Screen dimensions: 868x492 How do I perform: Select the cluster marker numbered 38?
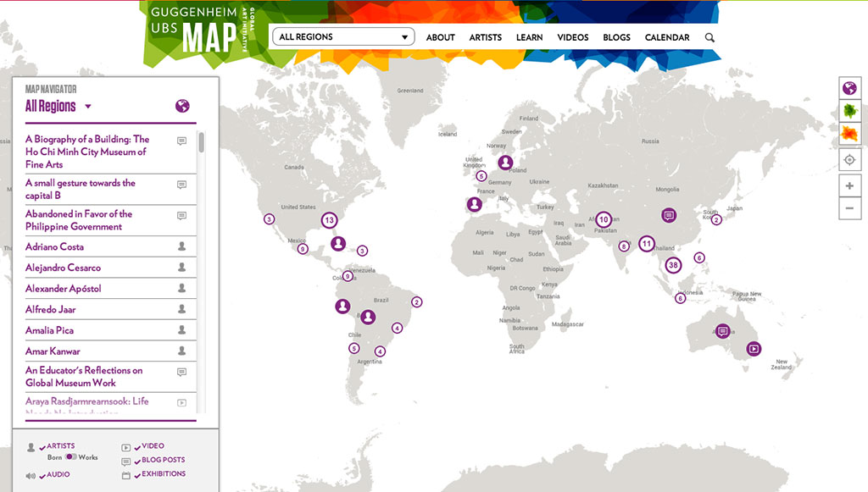pyautogui.click(x=673, y=265)
